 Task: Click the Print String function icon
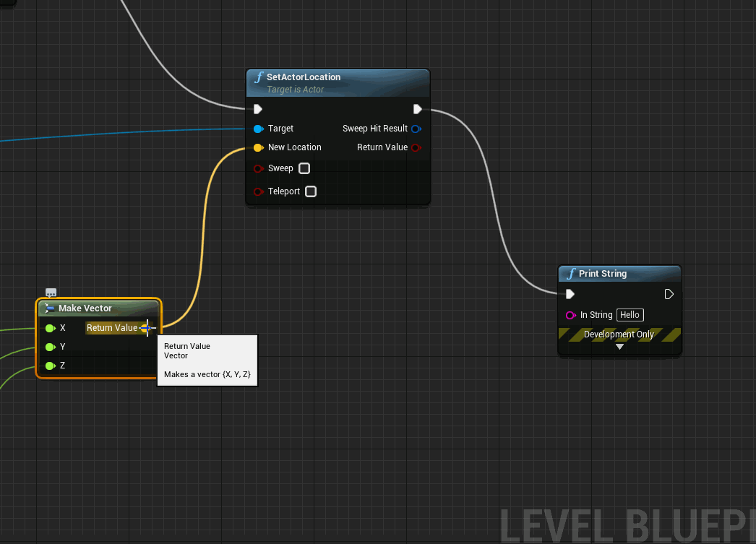pyautogui.click(x=572, y=274)
